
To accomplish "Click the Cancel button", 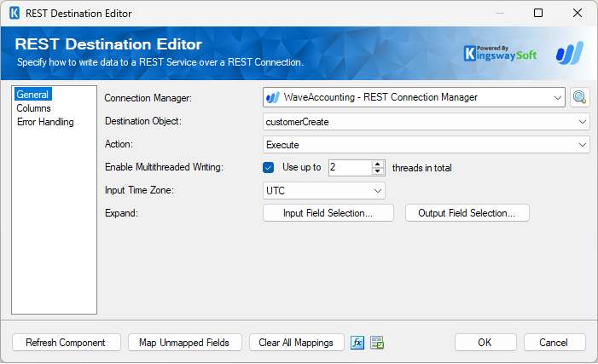I will [x=554, y=343].
